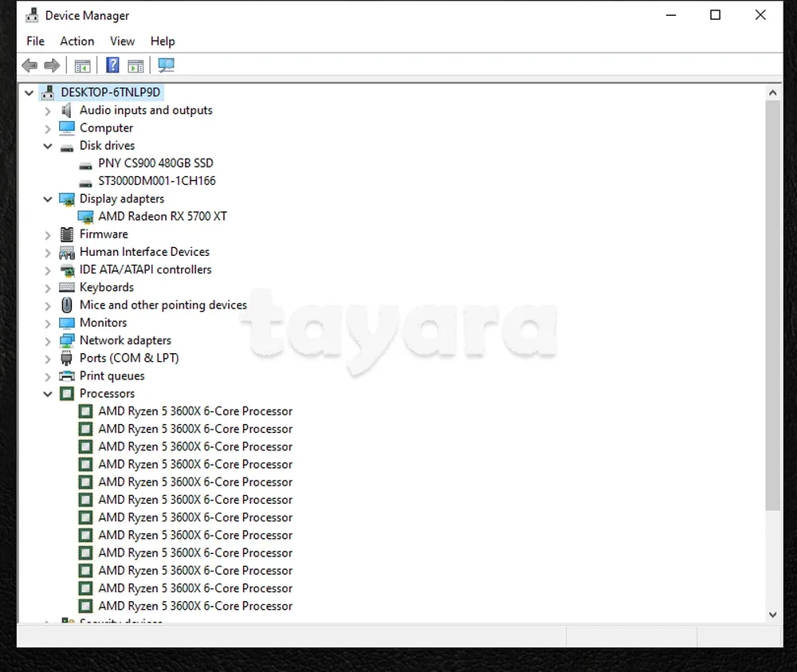The image size is (797, 672).
Task: Select the first AMD Ryzen 5 3600X processor entry
Action: coord(194,411)
